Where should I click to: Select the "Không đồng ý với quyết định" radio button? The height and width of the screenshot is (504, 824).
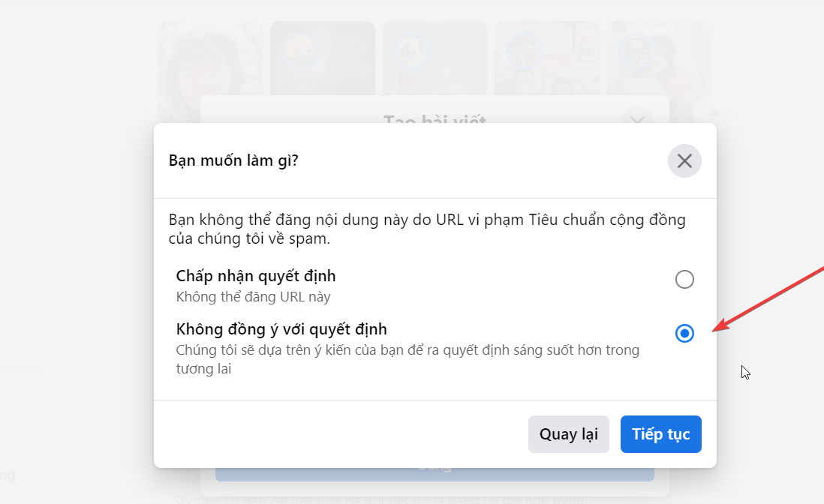tap(684, 333)
